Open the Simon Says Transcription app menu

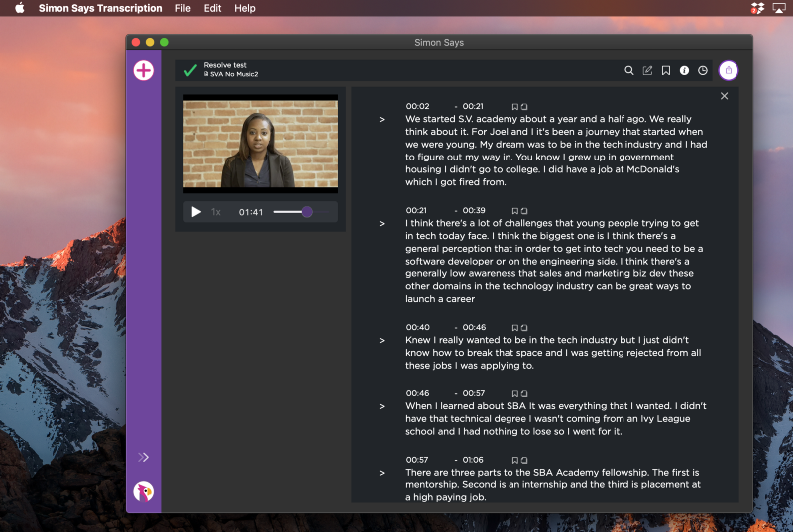[100, 8]
